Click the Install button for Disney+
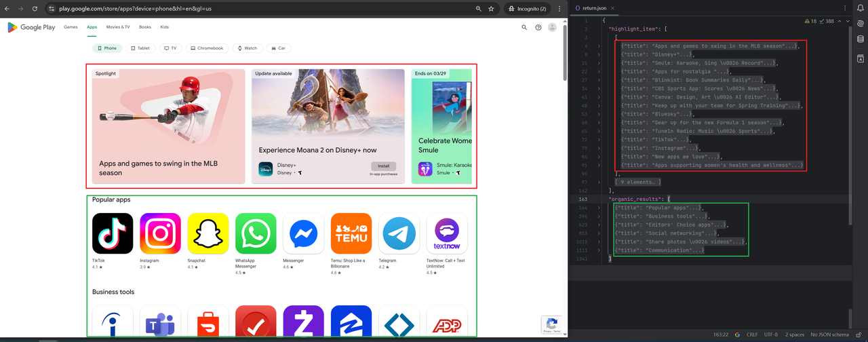 tap(383, 166)
